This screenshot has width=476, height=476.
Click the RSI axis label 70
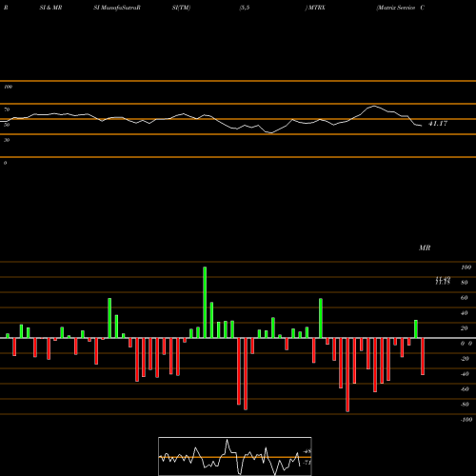coord(7,109)
